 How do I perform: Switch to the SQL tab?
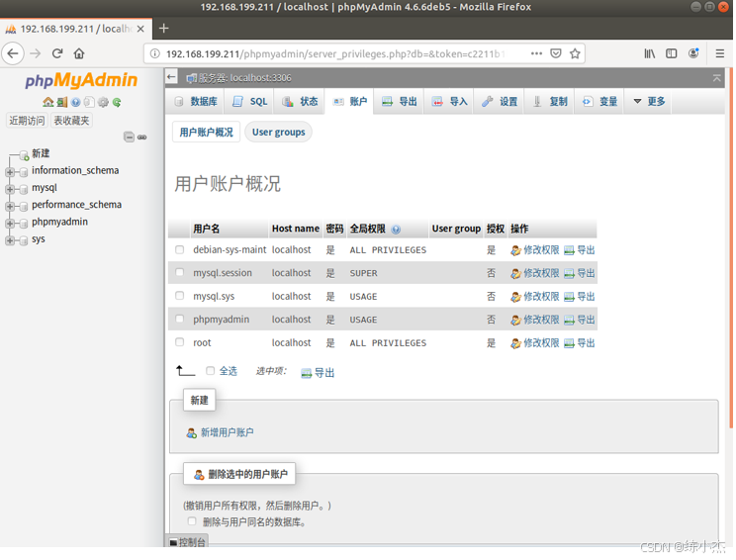click(x=250, y=102)
